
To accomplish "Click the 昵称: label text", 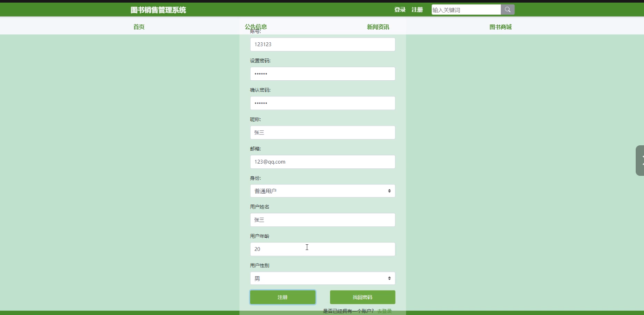I will pyautogui.click(x=255, y=120).
